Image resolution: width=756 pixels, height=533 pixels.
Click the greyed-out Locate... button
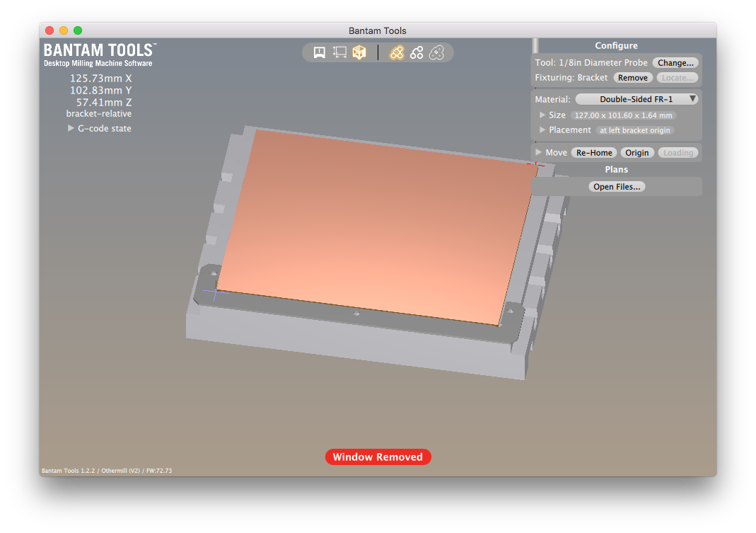[677, 78]
